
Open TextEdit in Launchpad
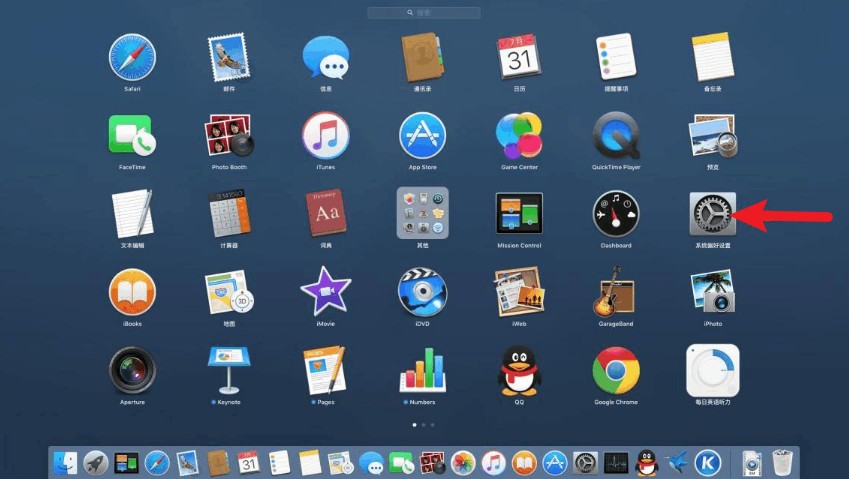[132, 213]
